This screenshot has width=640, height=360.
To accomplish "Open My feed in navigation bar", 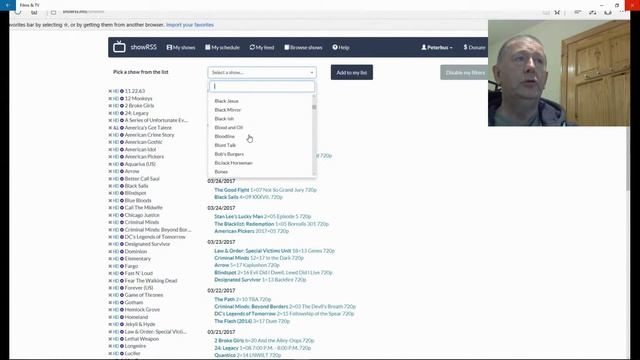I will pyautogui.click(x=262, y=47).
